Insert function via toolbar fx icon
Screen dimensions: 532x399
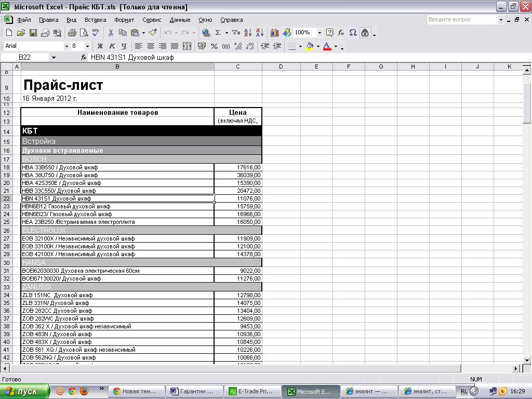[341, 33]
